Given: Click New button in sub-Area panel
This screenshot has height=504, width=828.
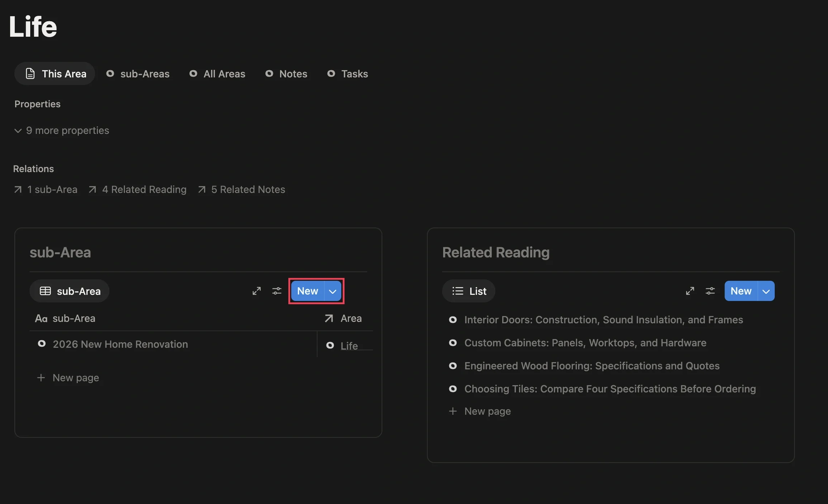Looking at the screenshot, I should point(308,291).
